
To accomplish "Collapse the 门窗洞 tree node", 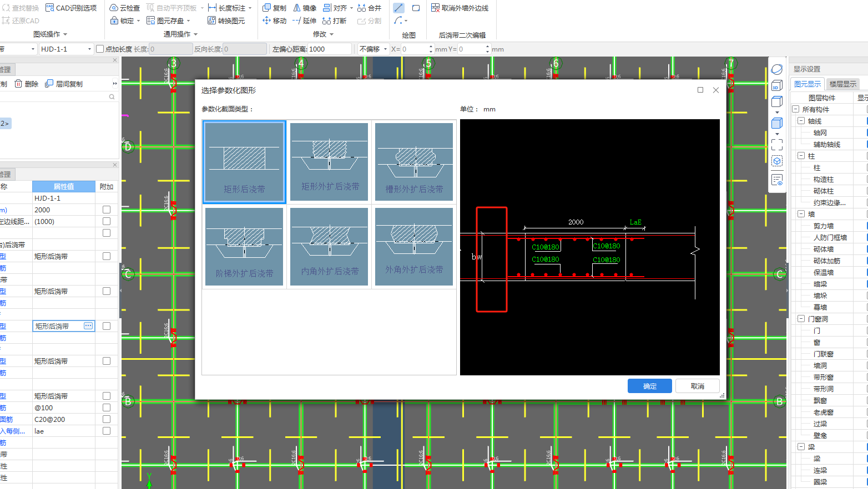I will tap(801, 319).
